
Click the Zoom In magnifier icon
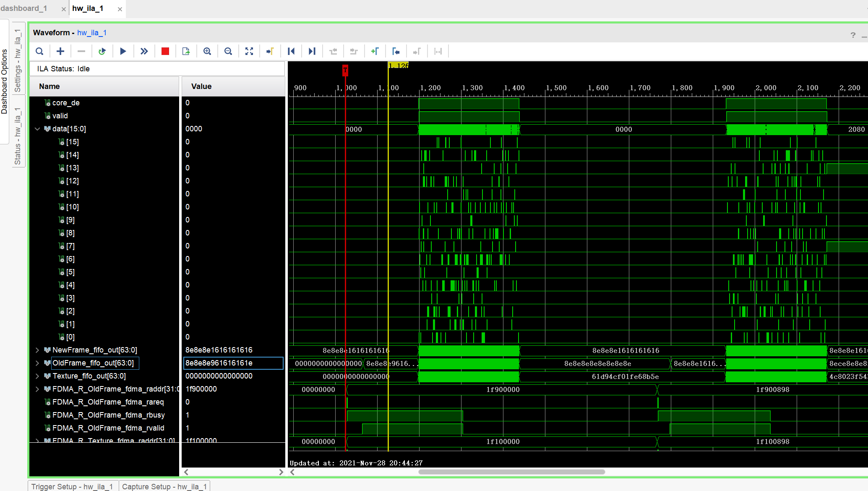click(207, 51)
